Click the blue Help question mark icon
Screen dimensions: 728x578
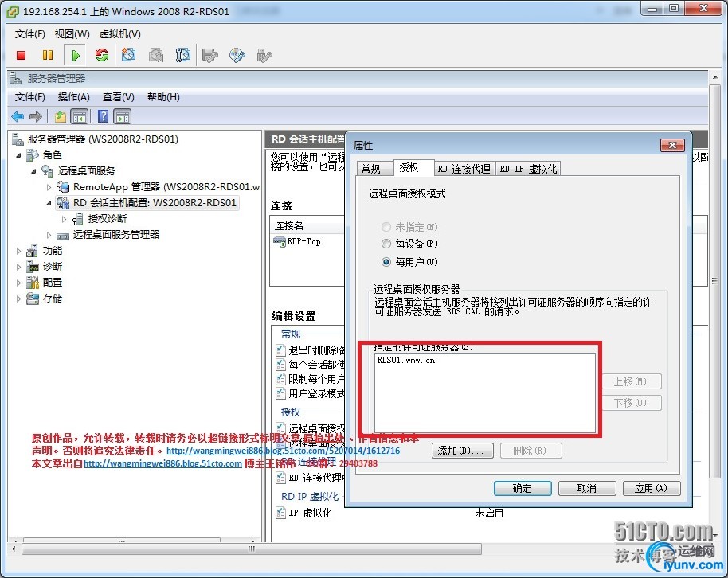click(x=103, y=116)
